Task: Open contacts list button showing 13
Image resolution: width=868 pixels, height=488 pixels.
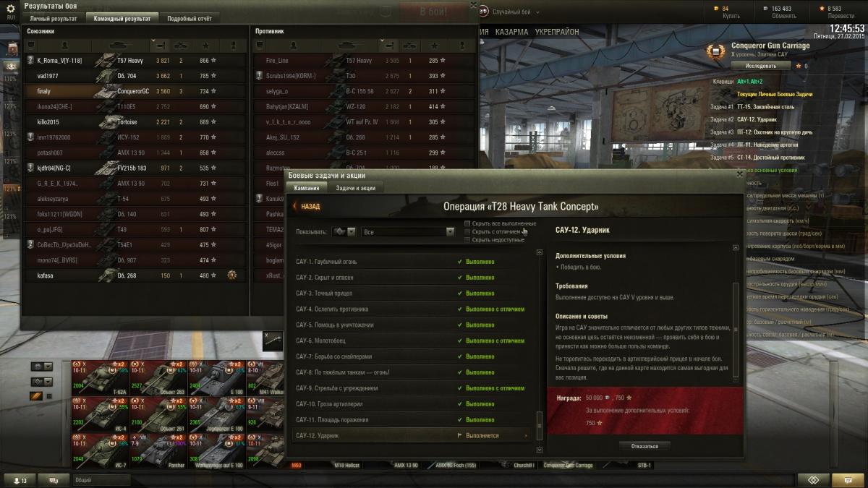Action: pos(20,480)
